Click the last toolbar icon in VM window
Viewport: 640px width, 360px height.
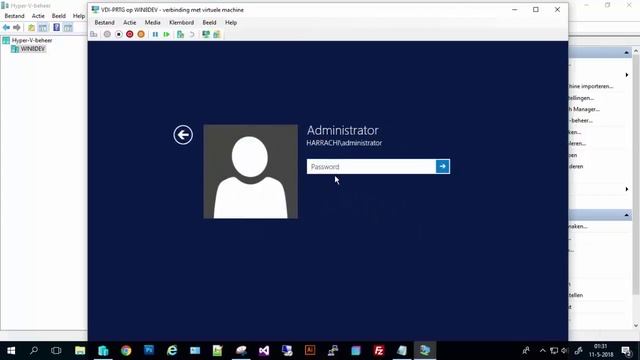coord(217,35)
